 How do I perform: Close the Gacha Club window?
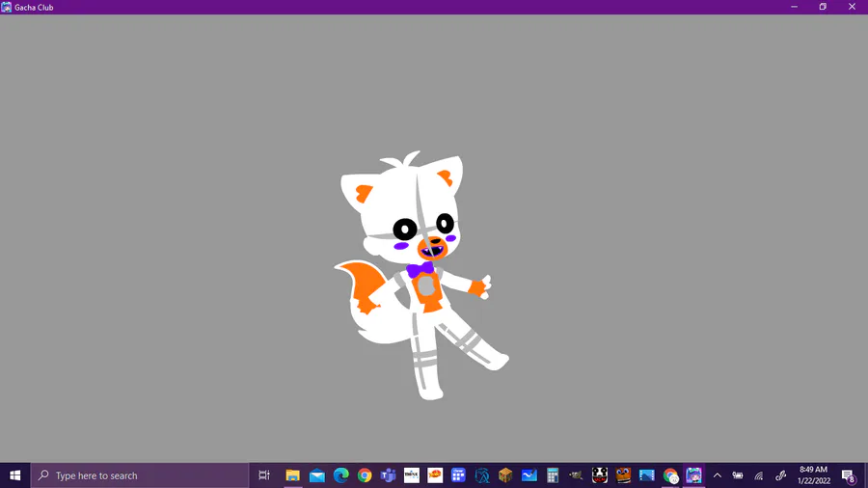(852, 7)
